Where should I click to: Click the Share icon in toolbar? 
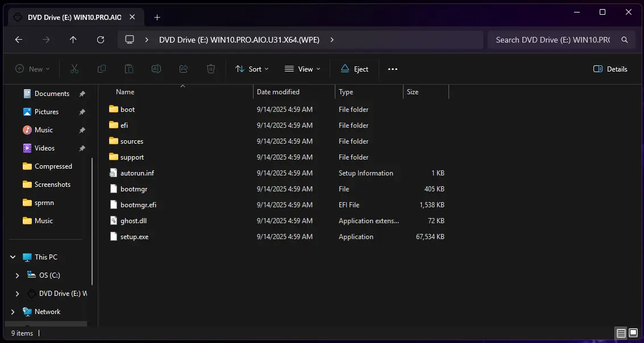[x=184, y=69]
